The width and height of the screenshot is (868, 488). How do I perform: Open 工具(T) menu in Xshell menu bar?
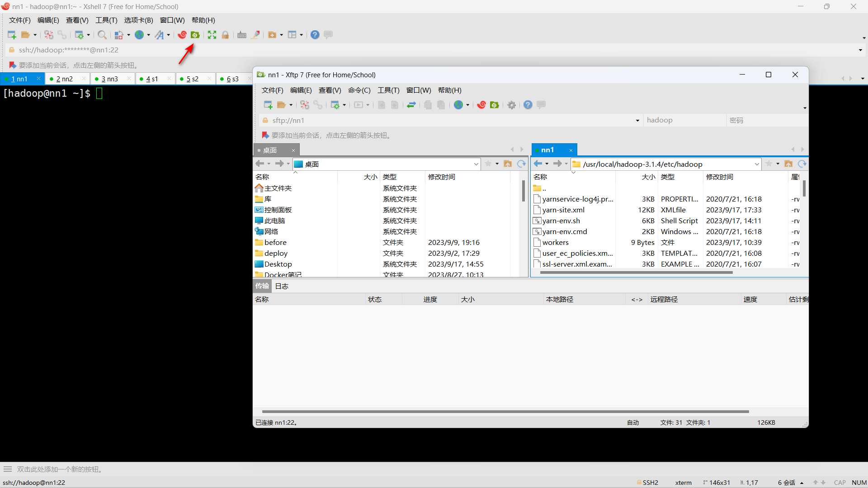pos(106,20)
